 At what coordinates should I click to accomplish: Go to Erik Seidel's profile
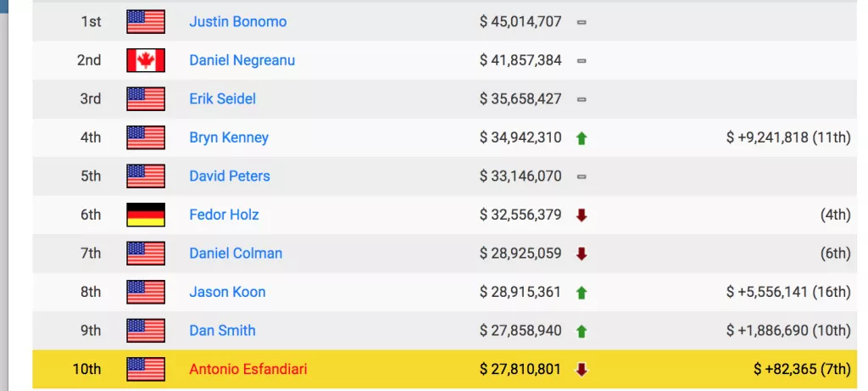coord(222,98)
